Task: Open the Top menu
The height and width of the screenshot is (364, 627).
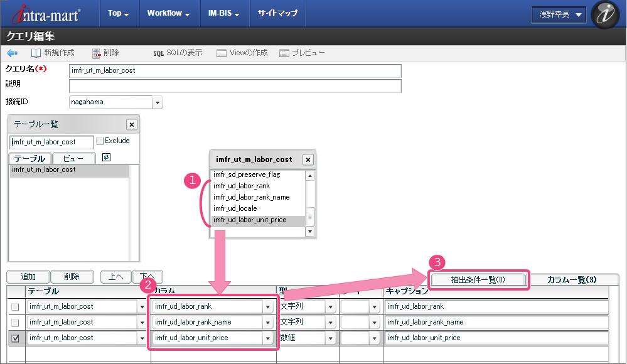Action: [119, 13]
